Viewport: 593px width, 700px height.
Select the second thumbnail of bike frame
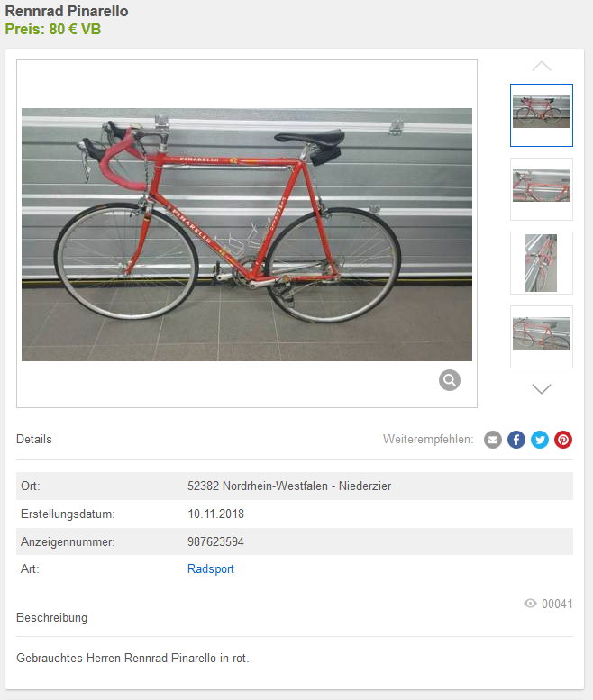point(542,189)
